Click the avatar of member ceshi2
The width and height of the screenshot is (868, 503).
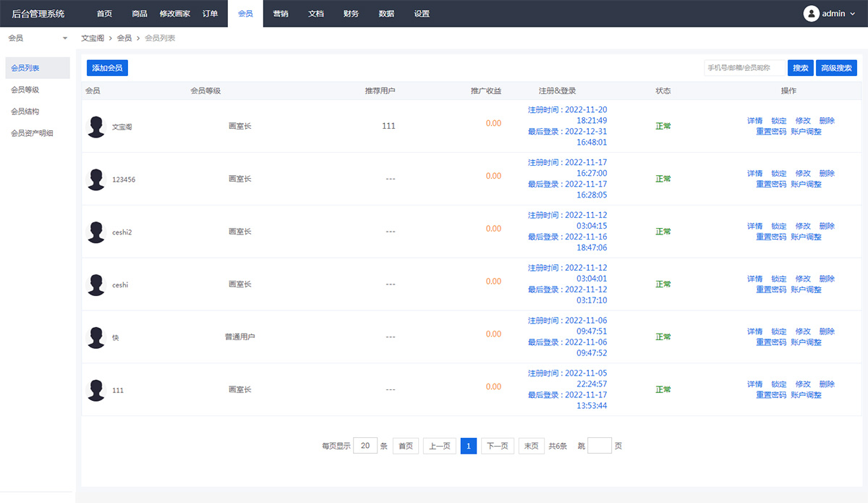[x=96, y=232]
